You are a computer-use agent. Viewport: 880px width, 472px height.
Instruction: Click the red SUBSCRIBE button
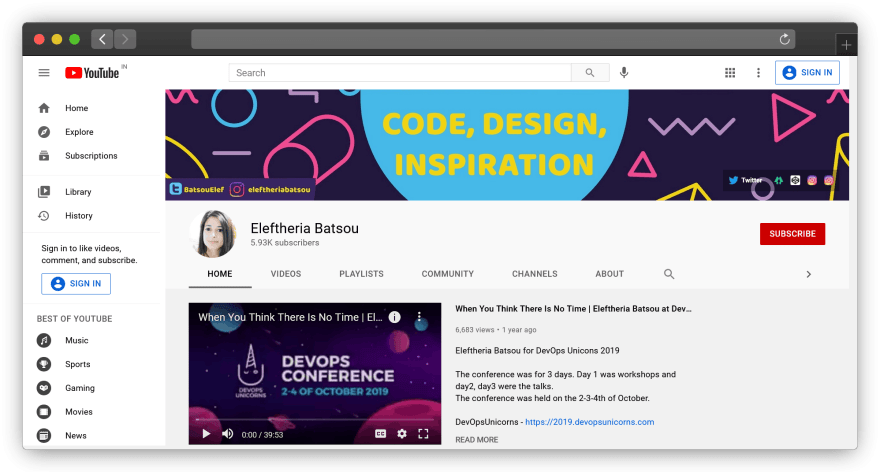[792, 234]
